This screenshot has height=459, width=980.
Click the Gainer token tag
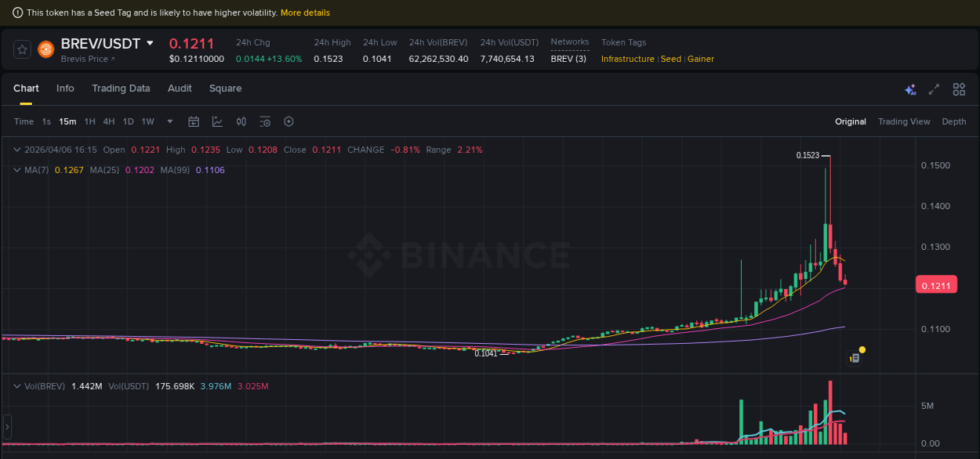[701, 59]
